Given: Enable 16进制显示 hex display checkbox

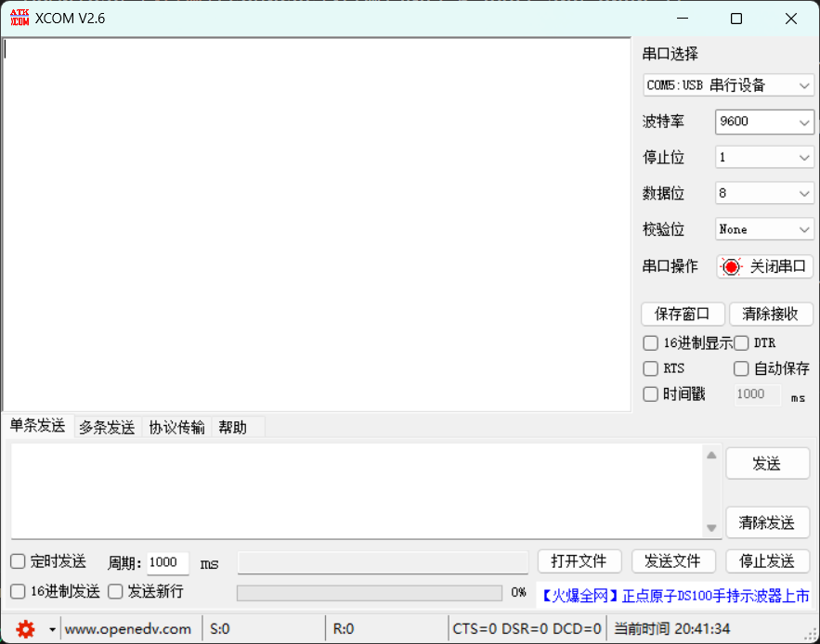Looking at the screenshot, I should coord(650,343).
